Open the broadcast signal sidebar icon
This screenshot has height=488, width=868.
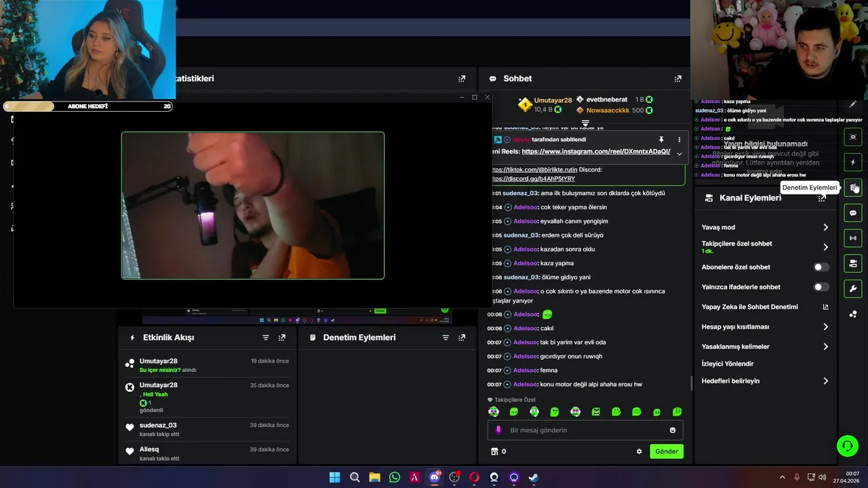click(x=853, y=238)
